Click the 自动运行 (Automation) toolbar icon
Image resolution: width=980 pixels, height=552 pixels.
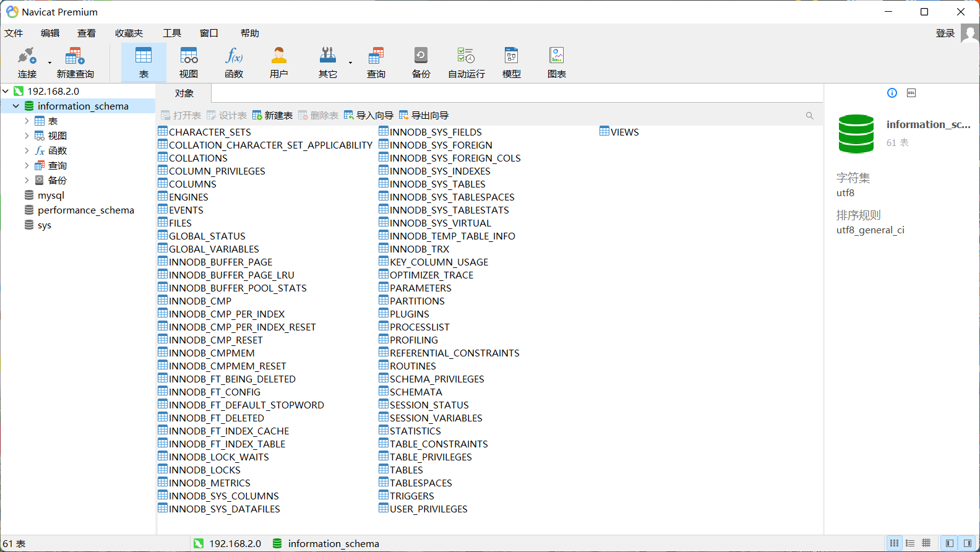click(x=466, y=62)
